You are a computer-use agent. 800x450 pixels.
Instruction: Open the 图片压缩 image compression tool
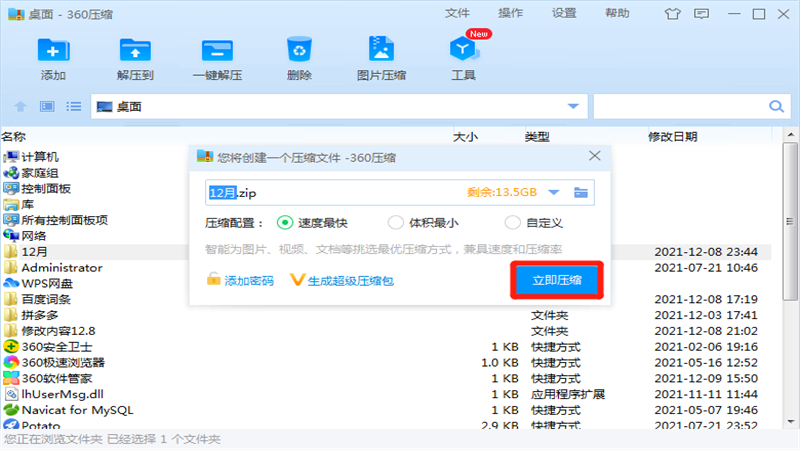click(381, 50)
